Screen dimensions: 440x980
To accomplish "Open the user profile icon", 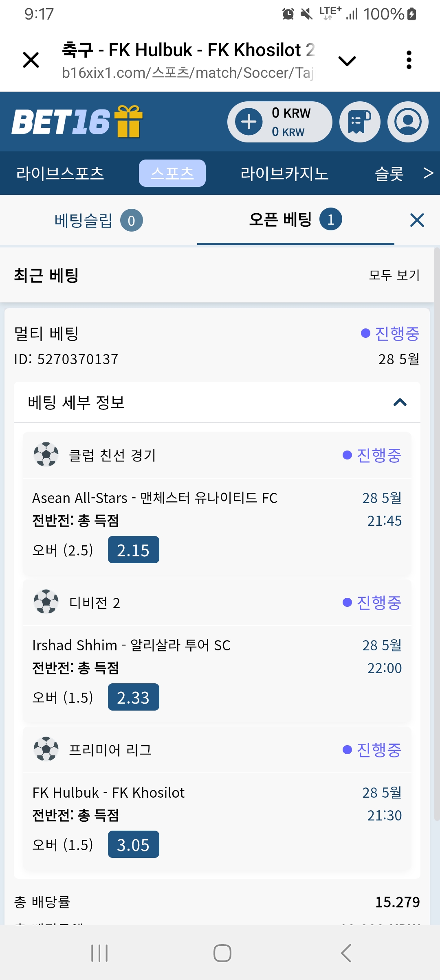I will click(x=407, y=122).
